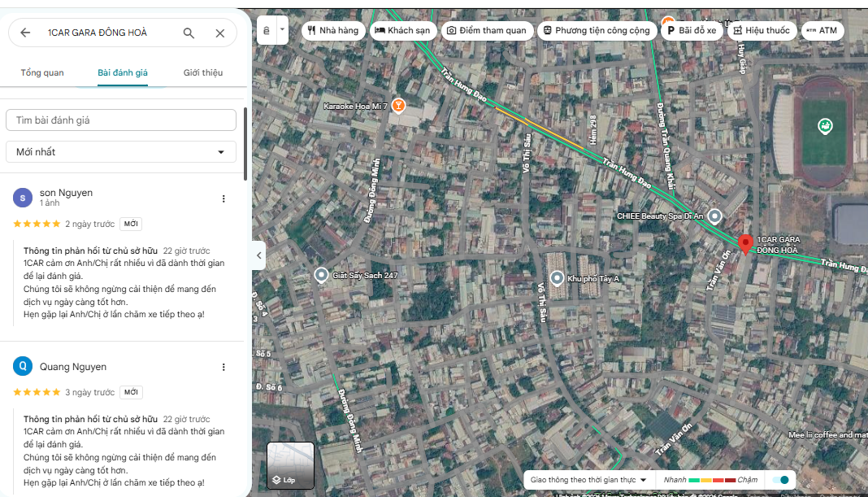Image resolution: width=868 pixels, height=497 pixels.
Task: Click the red 1CAR GARA ĐÔNG HOÀ pin
Action: pyautogui.click(x=745, y=244)
